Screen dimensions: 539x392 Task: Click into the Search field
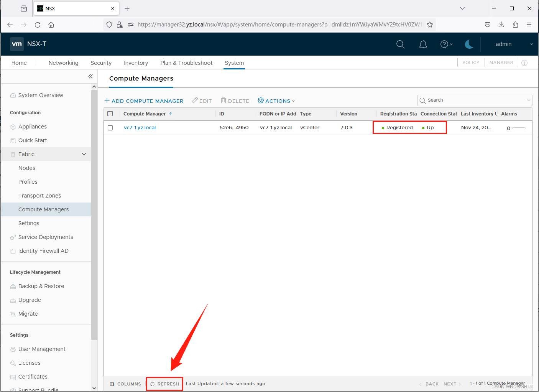click(475, 100)
